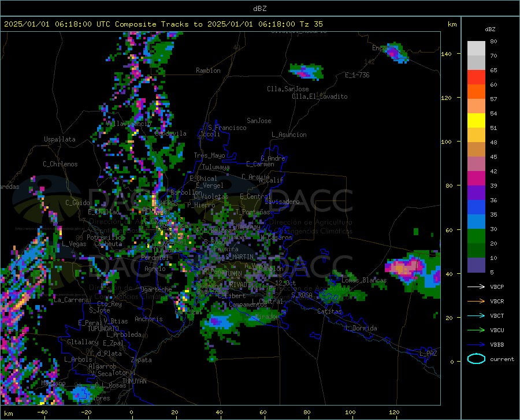The width and height of the screenshot is (520, 420).
Task: Click the green VBCU arrow in legend
Action: click(476, 330)
